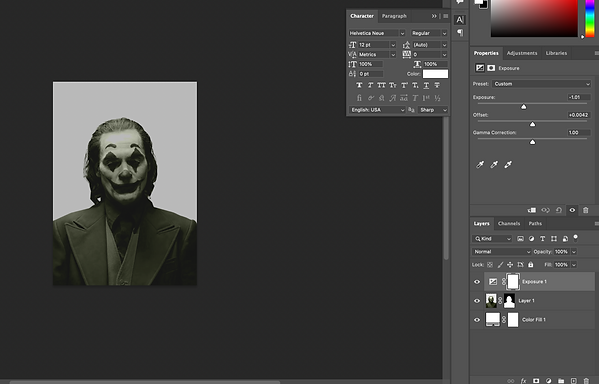
Task: Hide Layer 1
Action: pos(477,301)
